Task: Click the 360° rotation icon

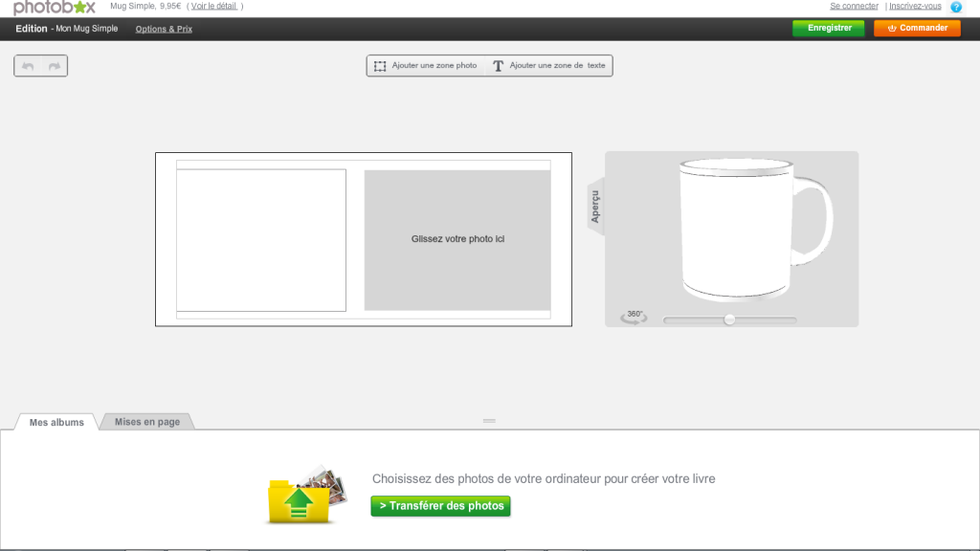Action: [634, 317]
